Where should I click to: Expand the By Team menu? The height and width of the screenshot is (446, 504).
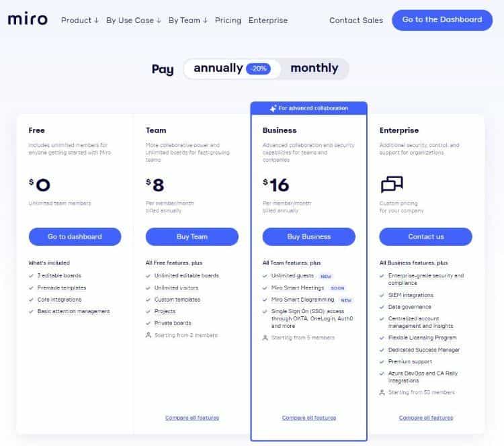(x=187, y=20)
